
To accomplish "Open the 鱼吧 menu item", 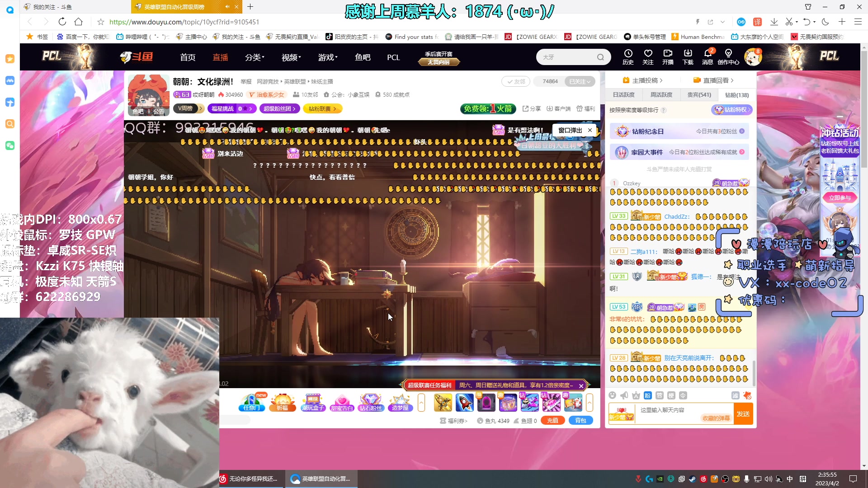I will [x=363, y=57].
